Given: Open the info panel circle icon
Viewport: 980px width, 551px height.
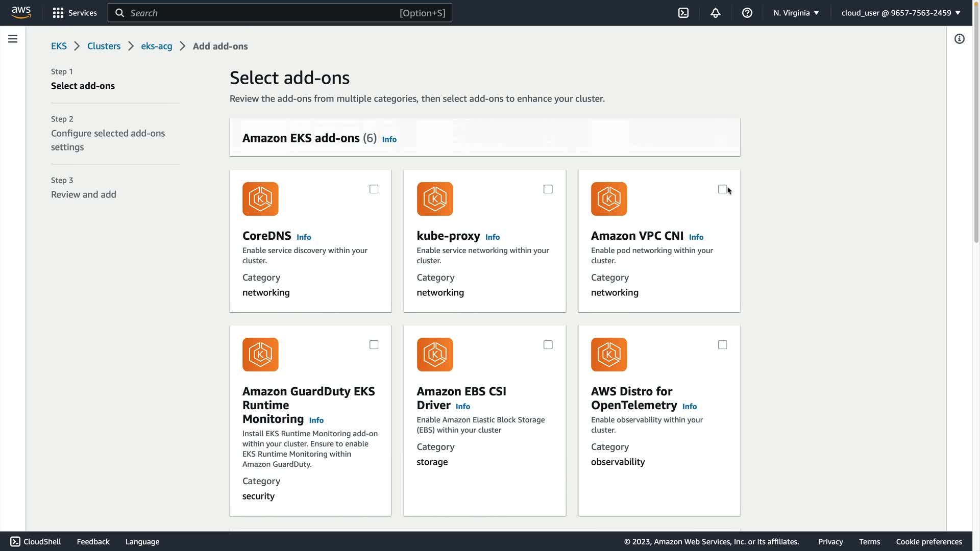Looking at the screenshot, I should (x=959, y=39).
